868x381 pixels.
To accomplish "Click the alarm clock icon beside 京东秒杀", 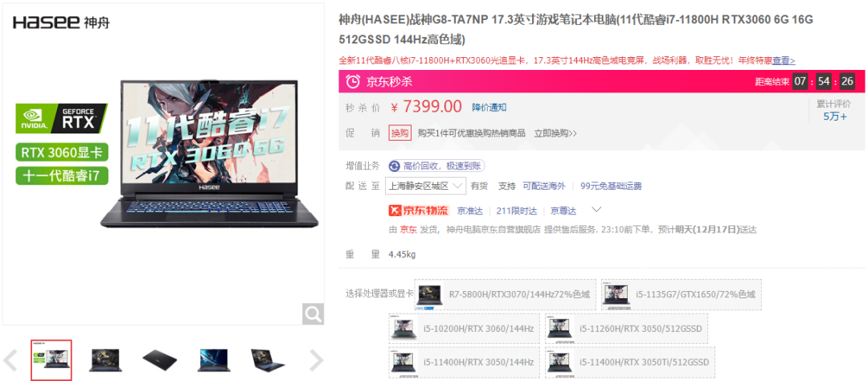I will pyautogui.click(x=352, y=82).
